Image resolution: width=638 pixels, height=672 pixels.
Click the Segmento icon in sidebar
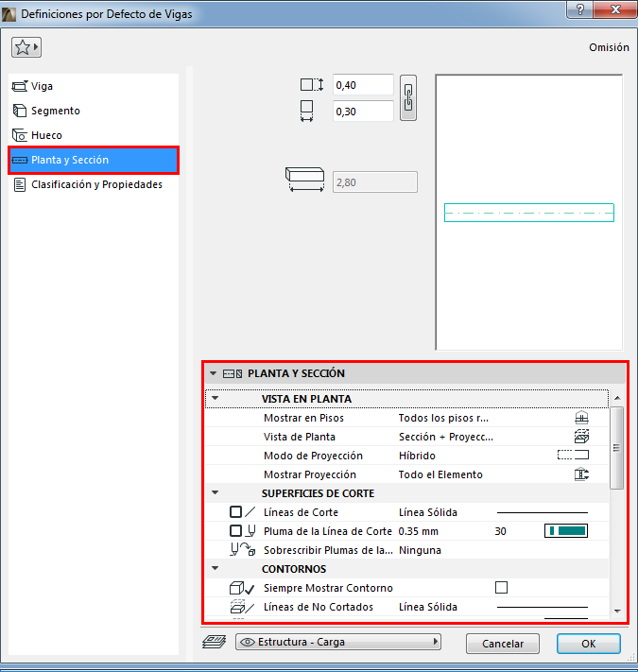tap(20, 111)
